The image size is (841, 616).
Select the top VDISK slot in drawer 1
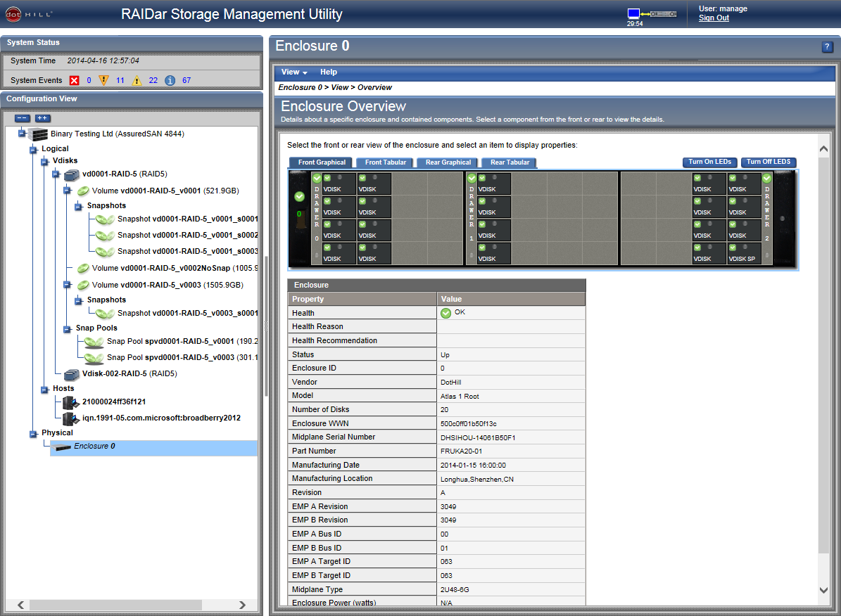pyautogui.click(x=493, y=184)
